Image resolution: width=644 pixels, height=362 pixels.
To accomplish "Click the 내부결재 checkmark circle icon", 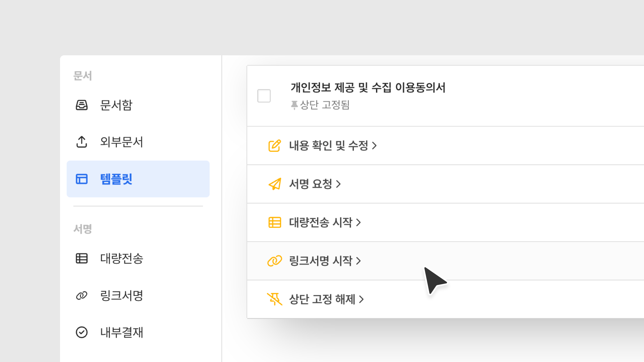I will pyautogui.click(x=82, y=332).
